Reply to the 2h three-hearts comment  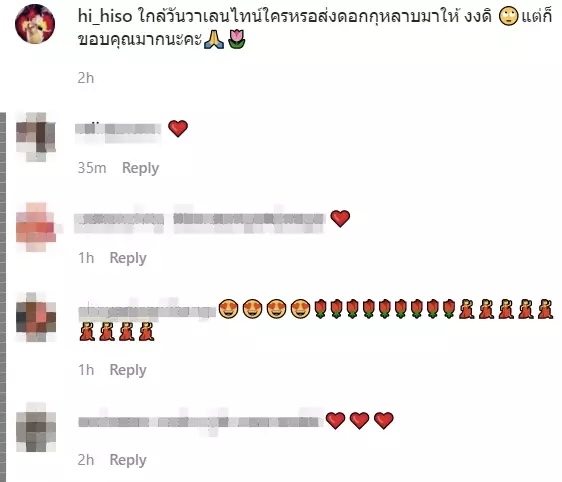[x=128, y=460]
